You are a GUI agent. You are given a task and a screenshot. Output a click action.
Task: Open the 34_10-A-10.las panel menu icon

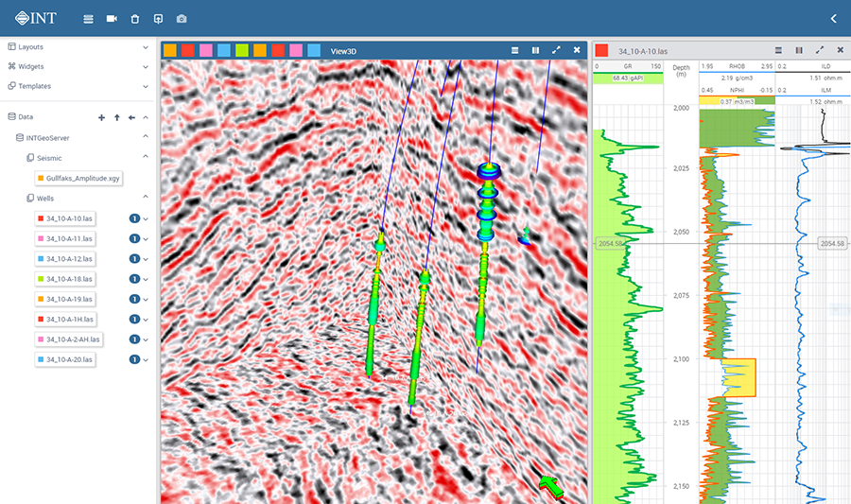778,50
